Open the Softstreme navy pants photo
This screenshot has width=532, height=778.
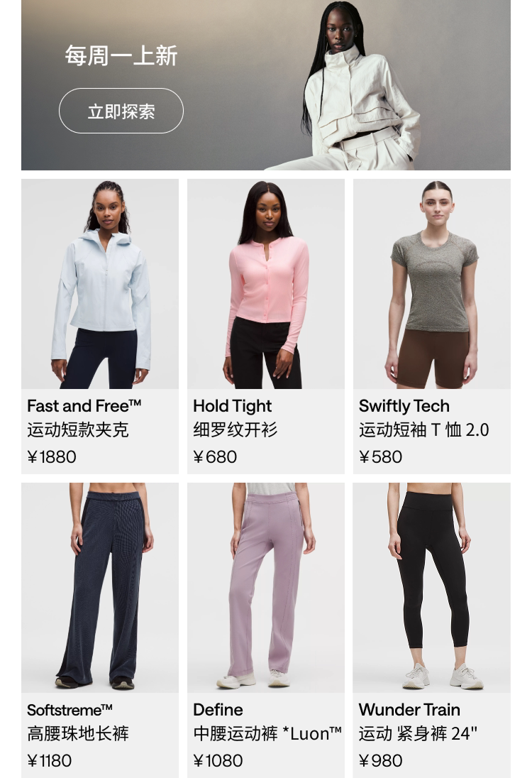point(99,588)
